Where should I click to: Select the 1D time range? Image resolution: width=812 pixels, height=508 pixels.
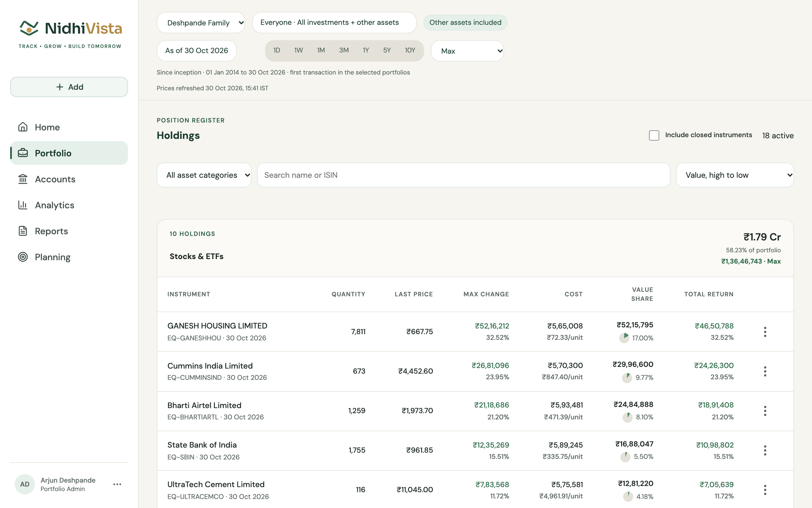pos(277,51)
